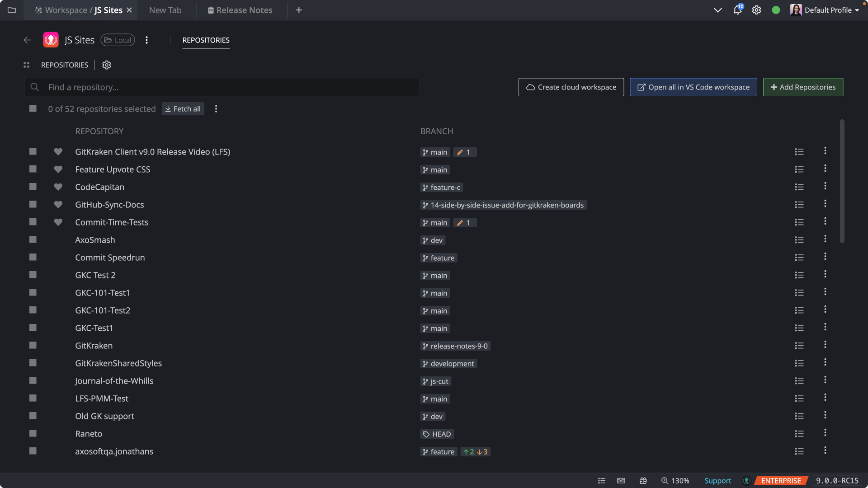Click Add Repositories button
This screenshot has width=868, height=488.
pyautogui.click(x=803, y=87)
